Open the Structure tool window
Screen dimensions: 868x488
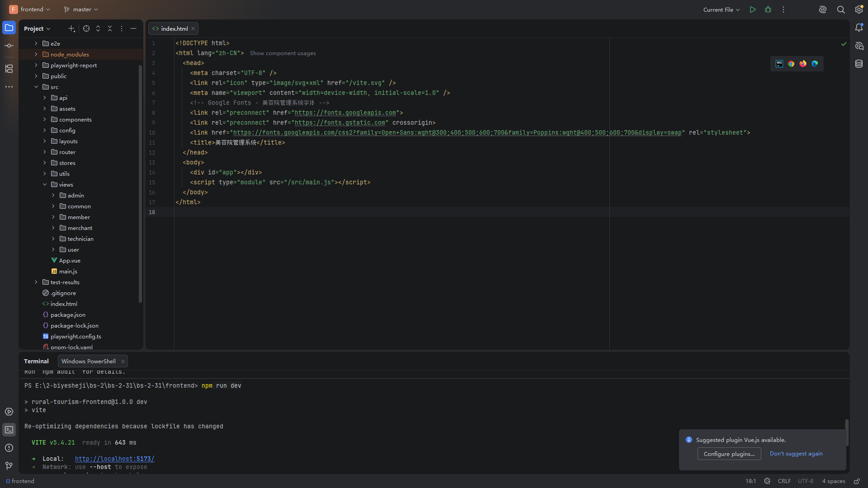9,69
